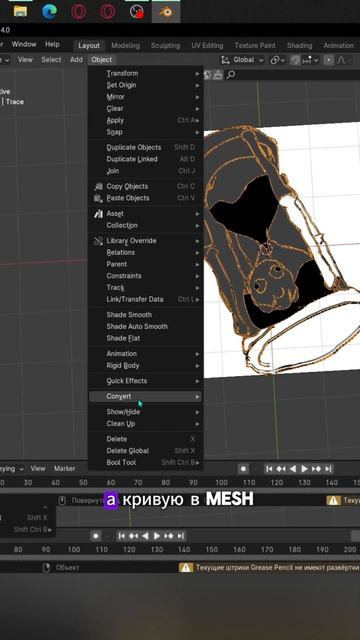Open File Explorer from the taskbar
Viewport: 360px width, 640px height.
[x=20, y=11]
